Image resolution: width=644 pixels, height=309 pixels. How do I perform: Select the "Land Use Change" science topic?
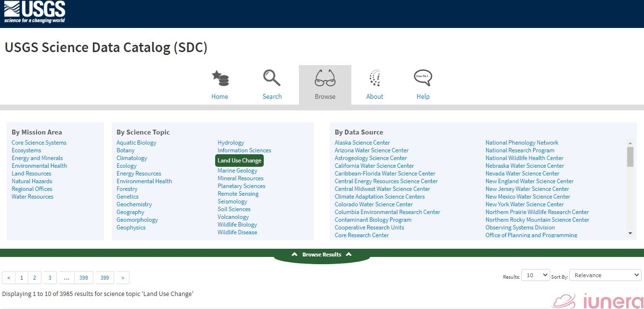(x=239, y=160)
